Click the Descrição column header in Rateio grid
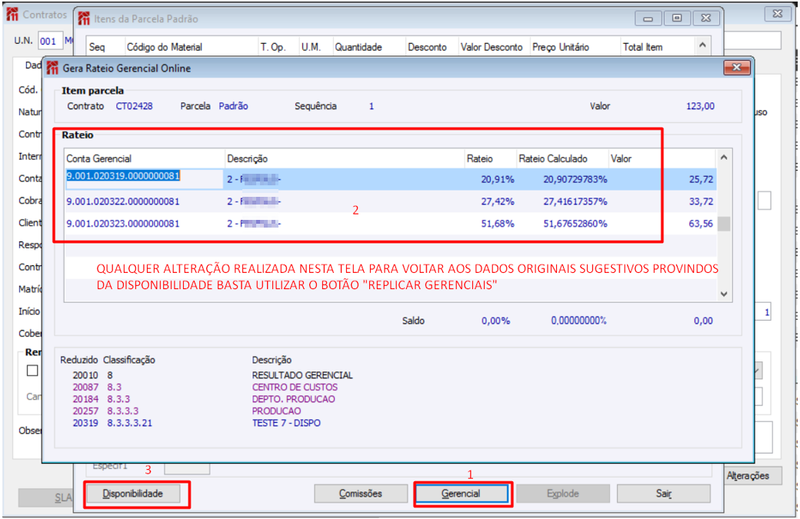 [x=345, y=159]
